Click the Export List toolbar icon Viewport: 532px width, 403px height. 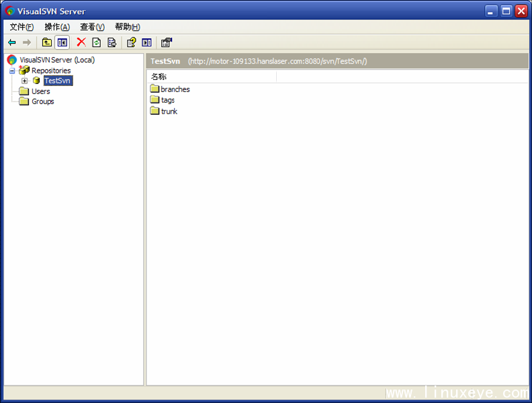(x=112, y=42)
